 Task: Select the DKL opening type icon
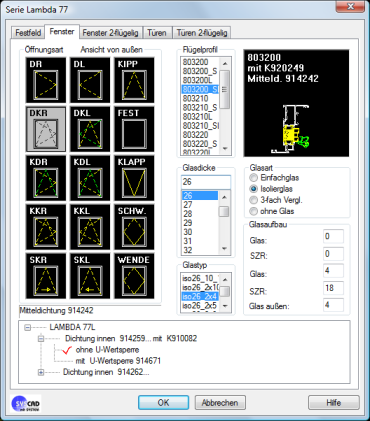pyautogui.click(x=90, y=129)
